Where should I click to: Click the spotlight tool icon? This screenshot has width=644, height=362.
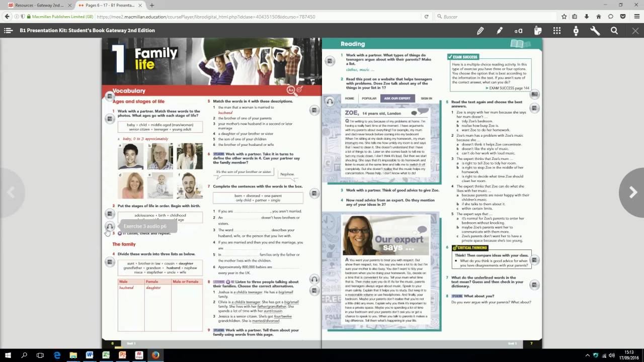tap(576, 31)
